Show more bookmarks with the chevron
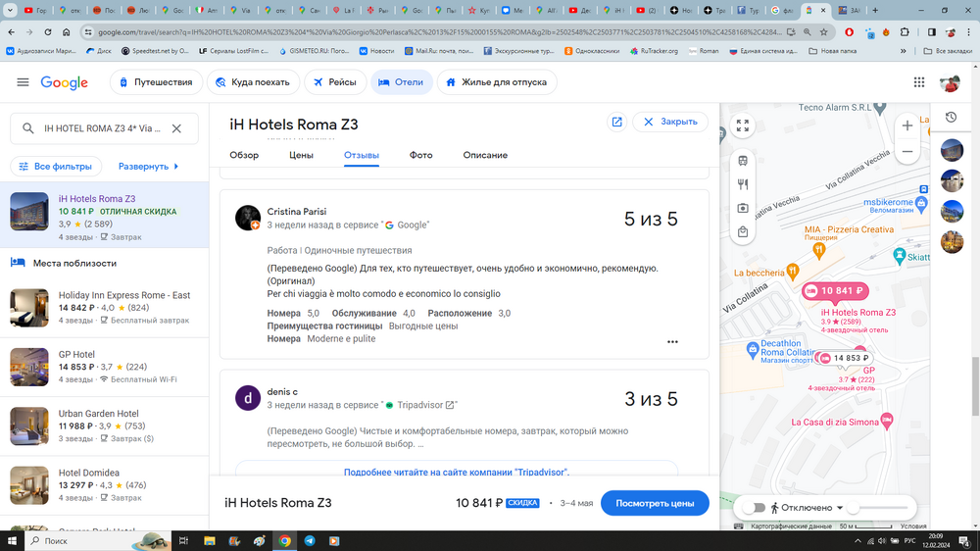This screenshot has width=980, height=551. click(904, 51)
